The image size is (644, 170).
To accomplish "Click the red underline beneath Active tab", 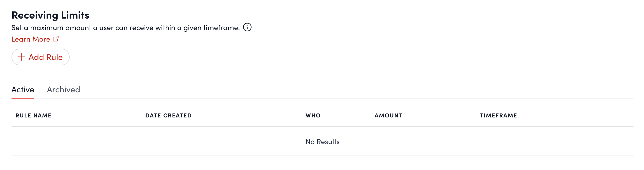I will tap(23, 98).
